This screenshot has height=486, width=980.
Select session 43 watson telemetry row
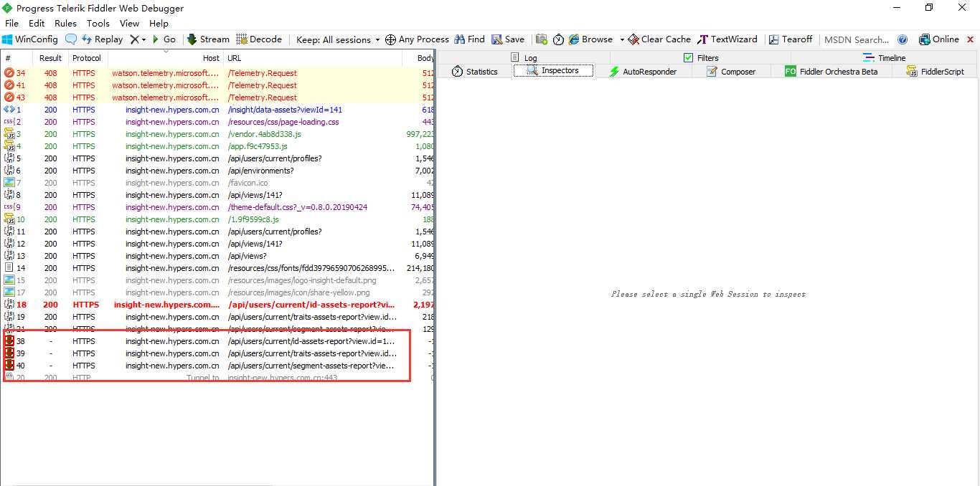[x=218, y=97]
